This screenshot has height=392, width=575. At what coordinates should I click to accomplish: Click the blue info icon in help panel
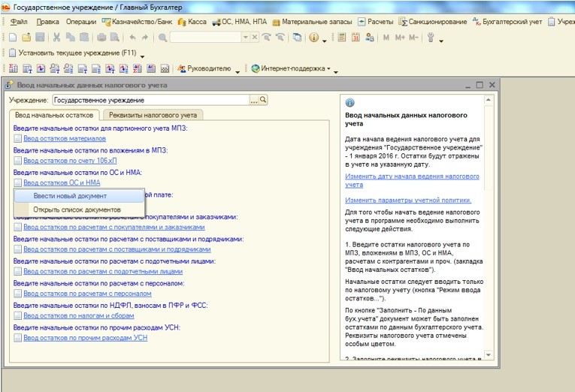(x=350, y=103)
